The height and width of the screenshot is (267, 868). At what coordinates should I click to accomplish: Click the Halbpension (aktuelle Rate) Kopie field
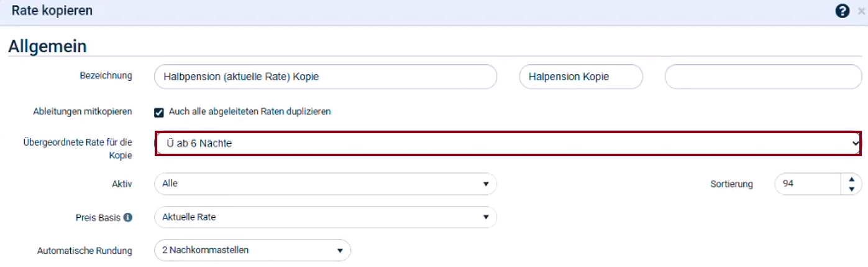pos(325,77)
